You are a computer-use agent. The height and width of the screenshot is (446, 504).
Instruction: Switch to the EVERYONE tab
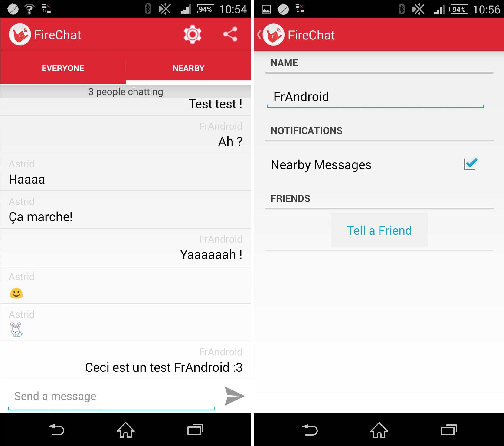63,68
